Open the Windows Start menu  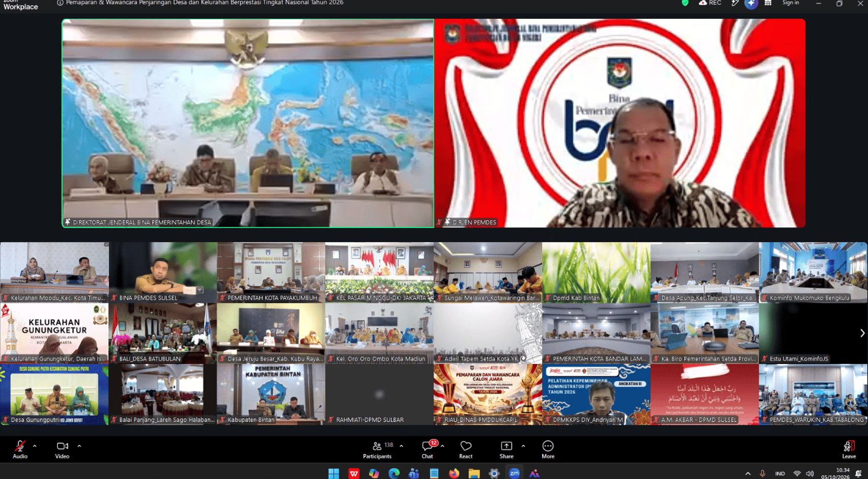[333, 473]
